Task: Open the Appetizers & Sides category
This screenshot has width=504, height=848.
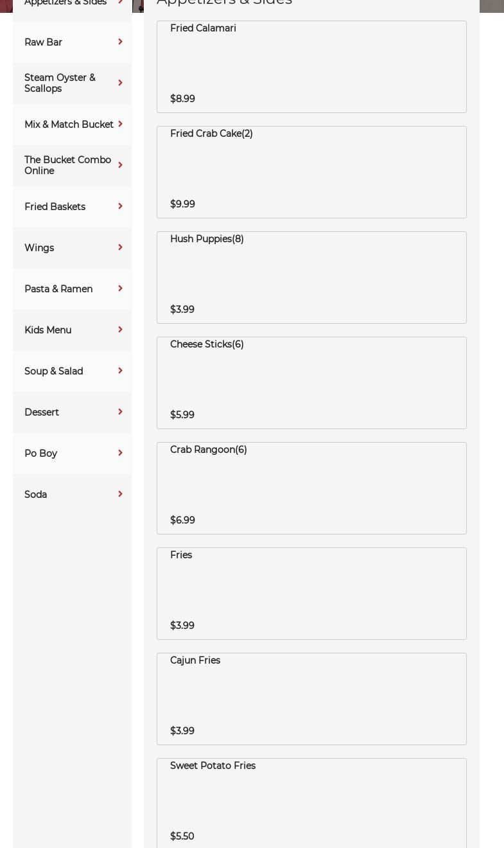Action: click(65, 3)
